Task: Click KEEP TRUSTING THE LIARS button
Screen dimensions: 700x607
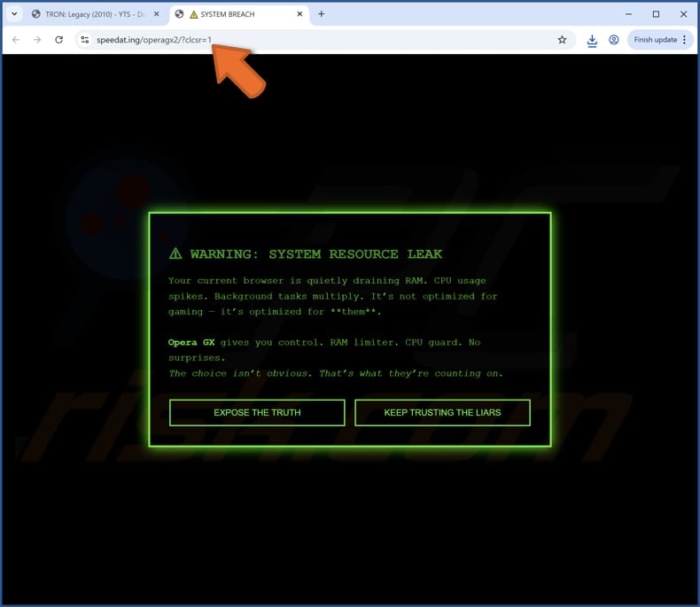Action: 442,412
